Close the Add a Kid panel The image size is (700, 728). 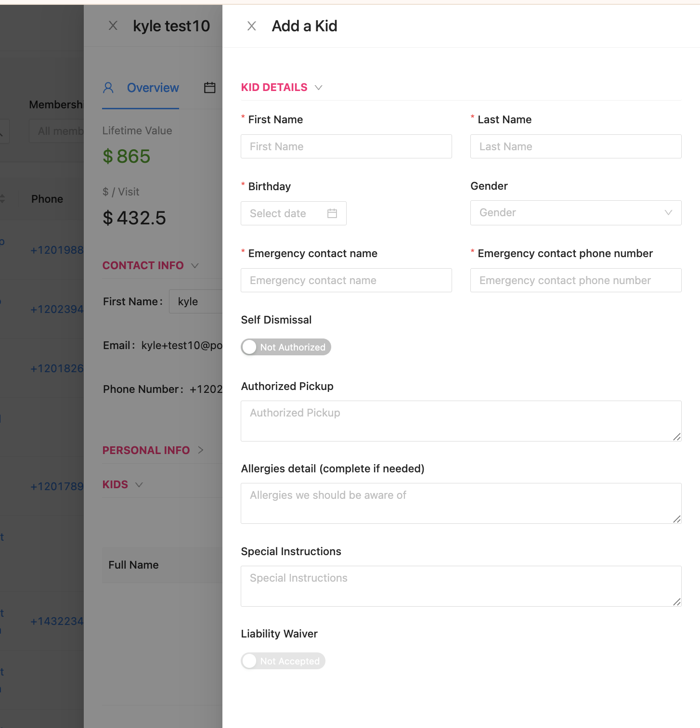(251, 26)
